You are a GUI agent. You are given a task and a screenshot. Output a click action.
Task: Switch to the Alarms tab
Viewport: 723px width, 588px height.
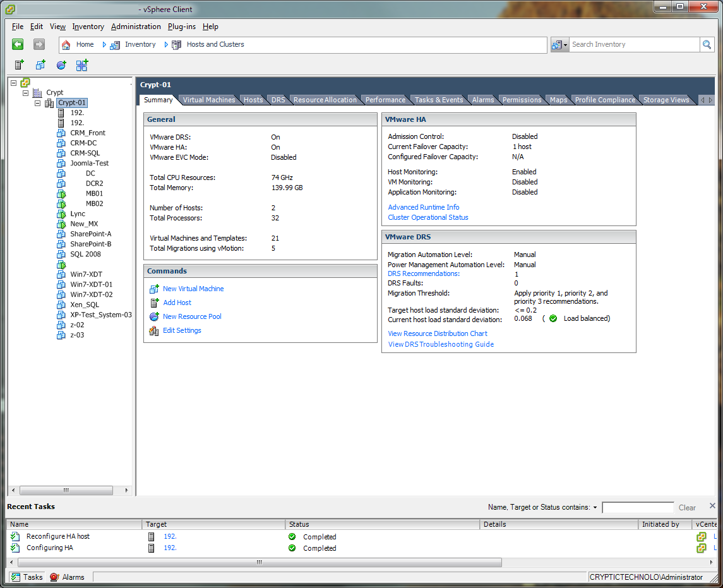click(483, 100)
